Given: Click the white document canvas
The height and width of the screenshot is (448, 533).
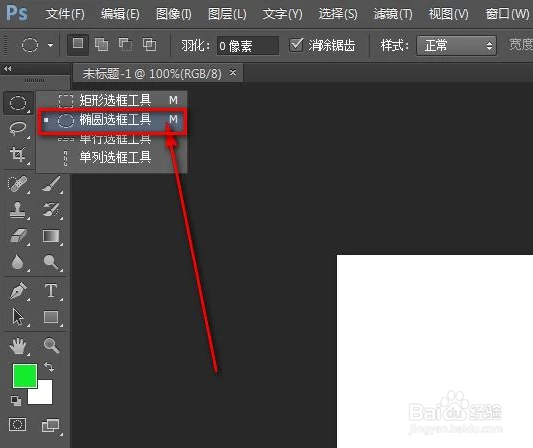Looking at the screenshot, I should (435, 351).
